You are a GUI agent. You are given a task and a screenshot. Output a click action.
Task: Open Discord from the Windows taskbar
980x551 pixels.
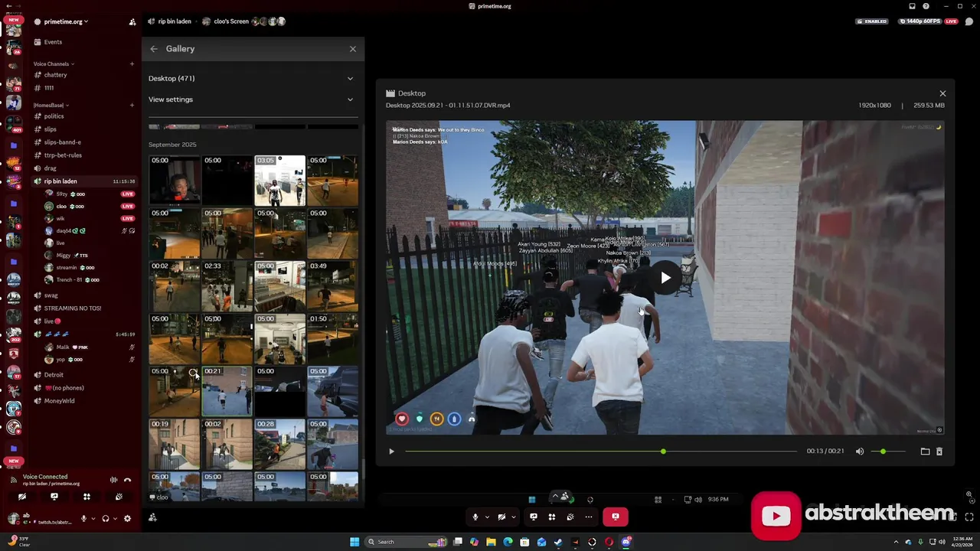point(627,542)
